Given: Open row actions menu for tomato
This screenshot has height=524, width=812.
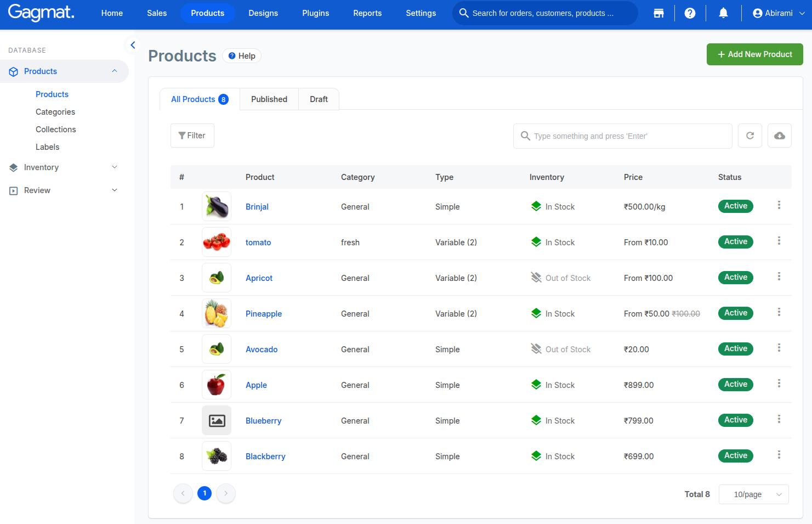Looking at the screenshot, I should tap(779, 241).
